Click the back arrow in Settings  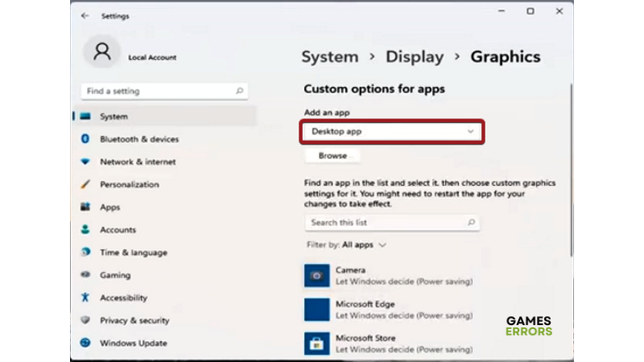tap(85, 16)
